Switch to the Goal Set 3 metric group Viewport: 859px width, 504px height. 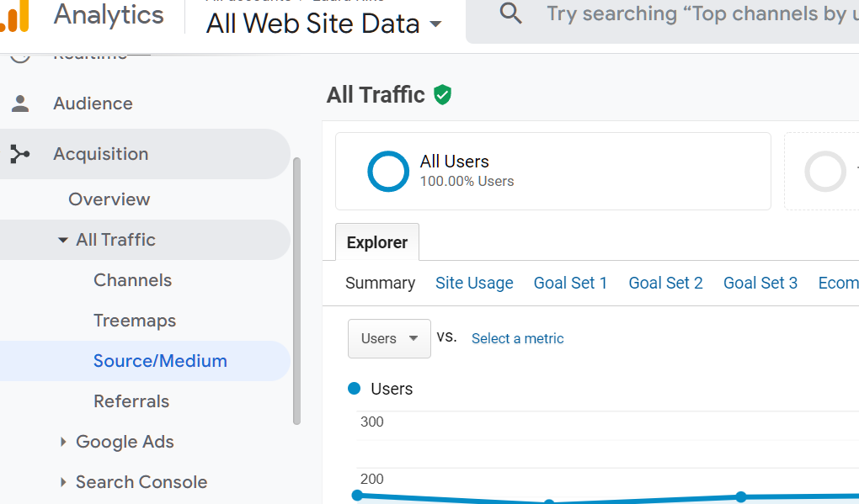tap(760, 283)
